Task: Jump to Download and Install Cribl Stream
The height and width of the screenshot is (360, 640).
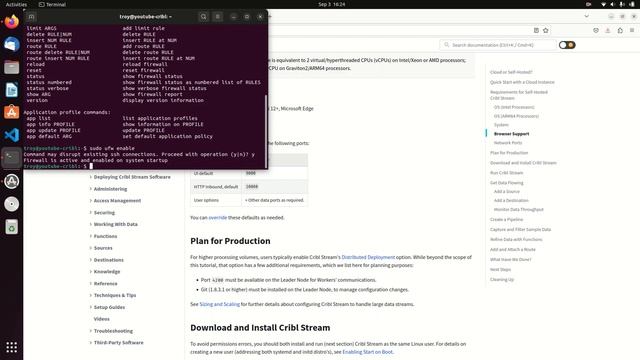Action: (523, 163)
